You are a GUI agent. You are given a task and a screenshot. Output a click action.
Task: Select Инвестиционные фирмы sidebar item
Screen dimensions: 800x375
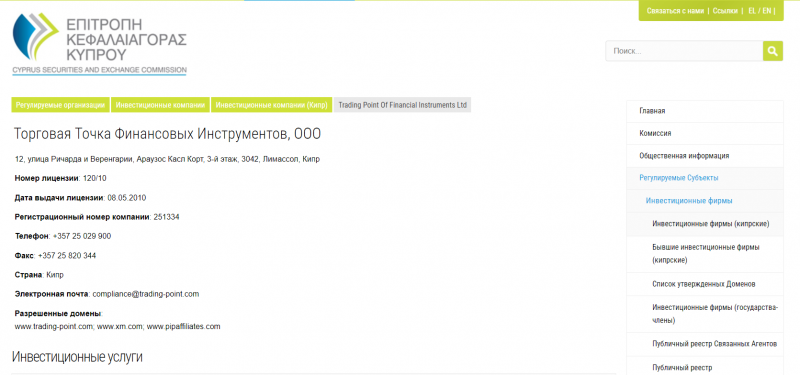point(705,201)
